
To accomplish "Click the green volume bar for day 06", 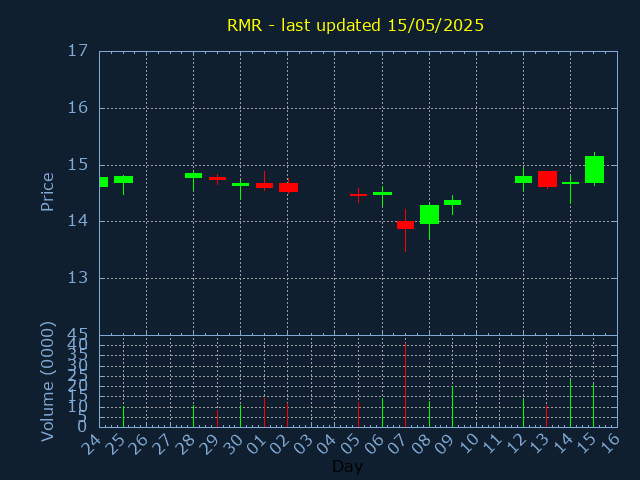I will click(382, 413).
